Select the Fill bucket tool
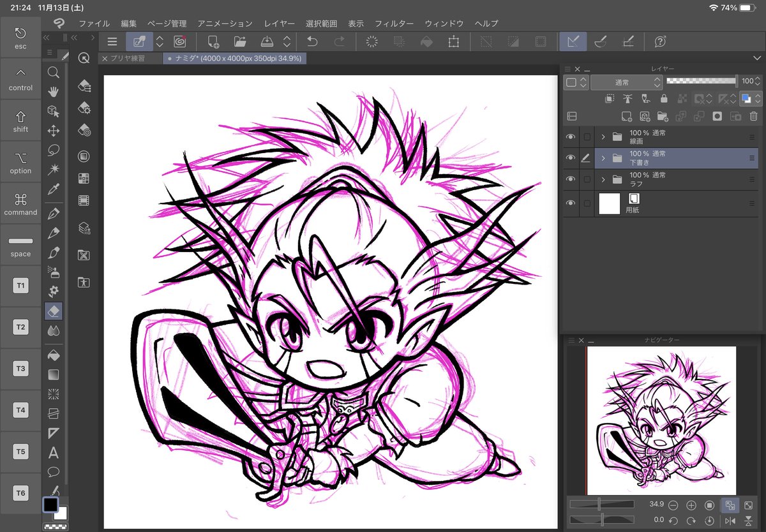766x532 pixels. tap(54, 355)
